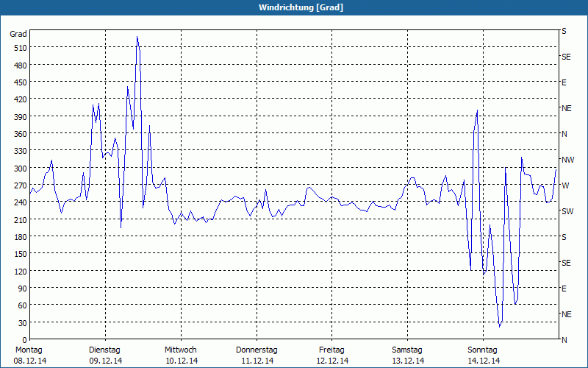Click the NE compass label at the 30 gridline

[x=566, y=314]
